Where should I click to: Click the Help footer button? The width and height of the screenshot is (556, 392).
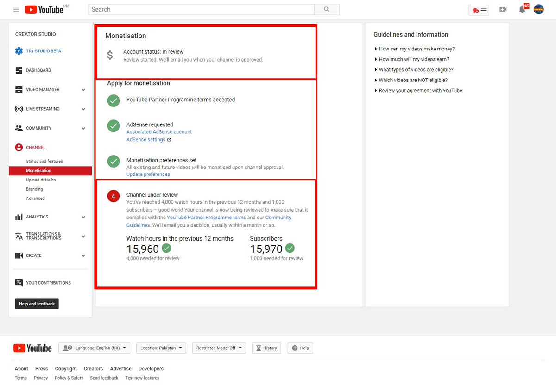click(x=300, y=348)
